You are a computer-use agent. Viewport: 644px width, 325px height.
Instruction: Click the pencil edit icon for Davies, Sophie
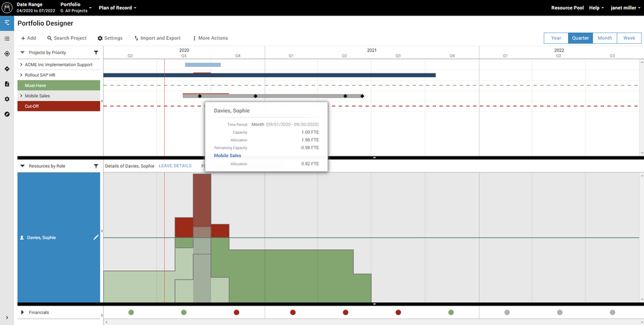96,237
